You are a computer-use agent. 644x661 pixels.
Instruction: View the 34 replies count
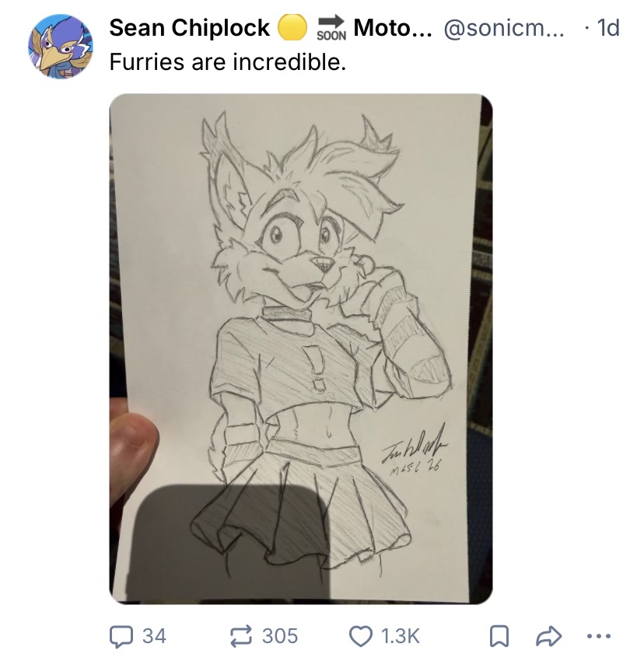coord(154,636)
